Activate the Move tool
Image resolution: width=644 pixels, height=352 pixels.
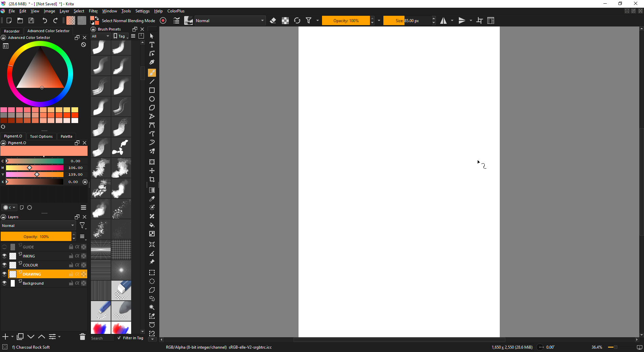(x=152, y=171)
